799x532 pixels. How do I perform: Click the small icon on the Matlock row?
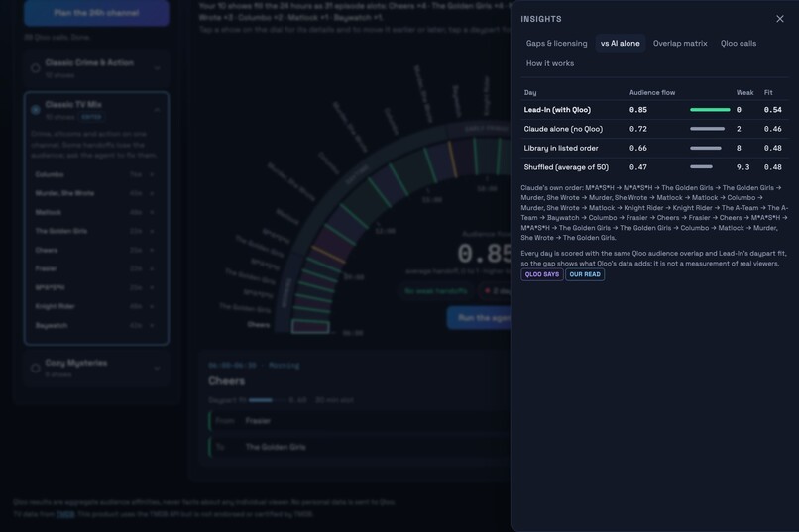pos(152,212)
